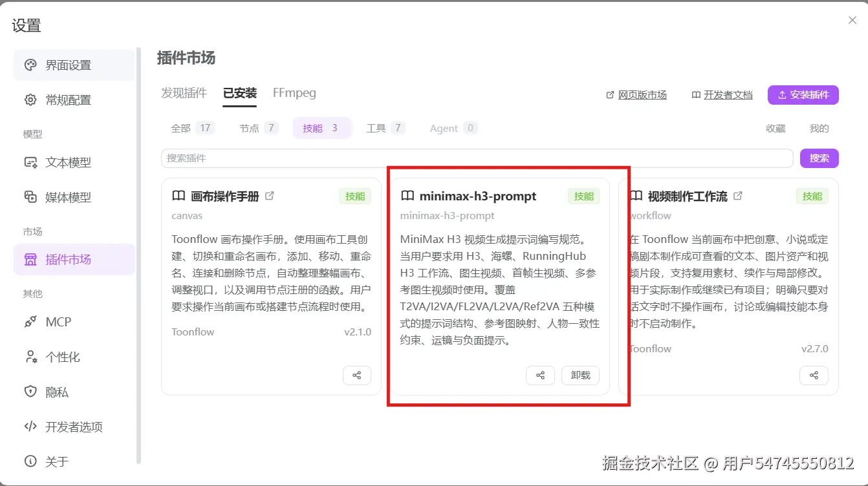This screenshot has width=868, height=486.
Task: Select the Agent 0 filter
Action: point(453,128)
